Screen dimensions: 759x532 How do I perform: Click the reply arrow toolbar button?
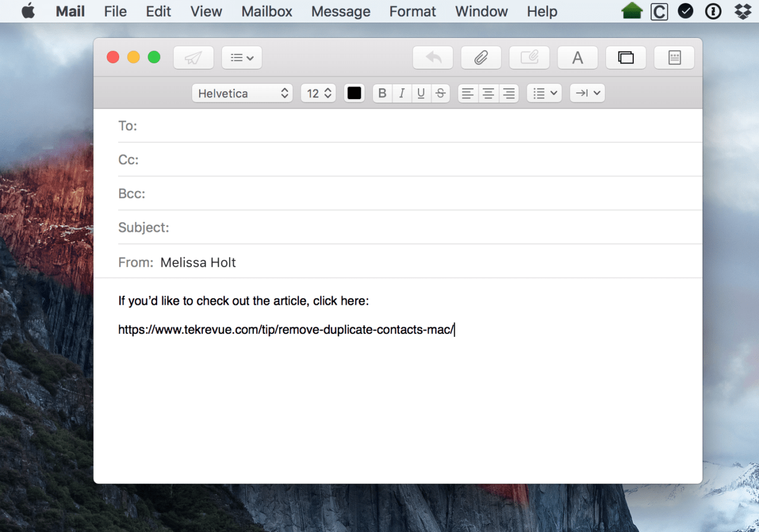click(x=433, y=58)
